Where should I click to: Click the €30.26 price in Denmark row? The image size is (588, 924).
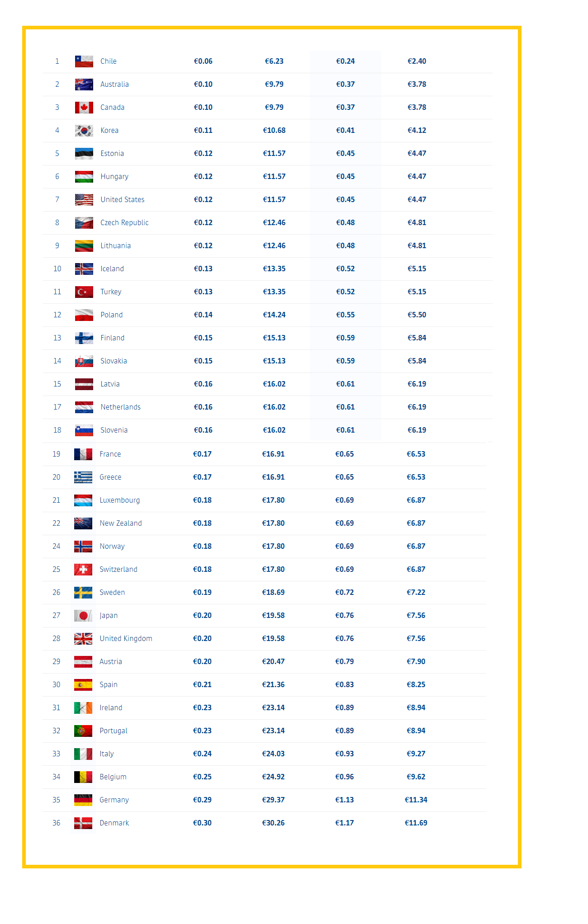tap(273, 823)
